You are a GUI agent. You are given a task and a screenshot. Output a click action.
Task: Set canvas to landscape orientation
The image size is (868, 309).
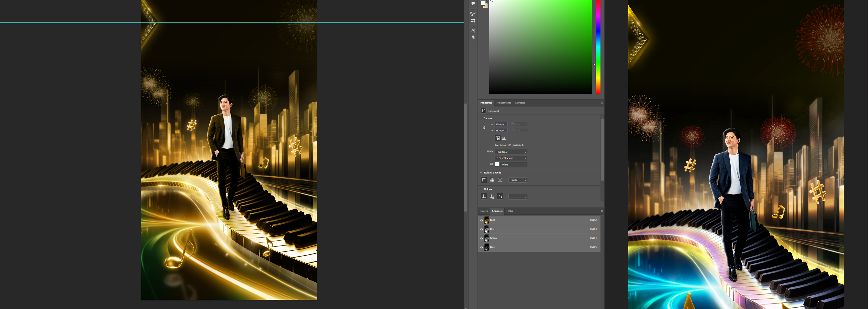[504, 138]
